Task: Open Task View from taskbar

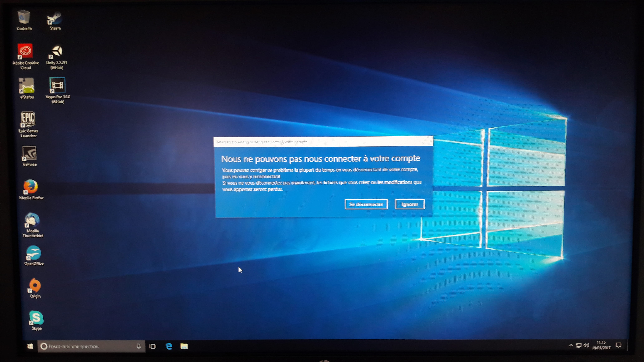Action: pos(153,346)
